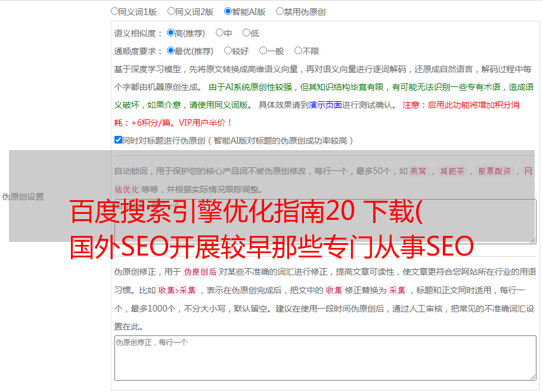Select 禁用伪原创 to disable rewriting
Viewport: 543px width, 392px height.
(280, 11)
